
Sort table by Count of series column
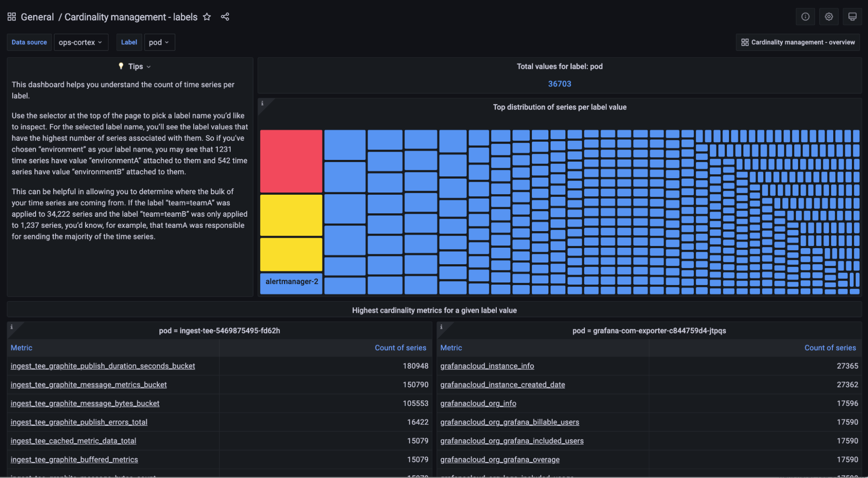coord(400,348)
